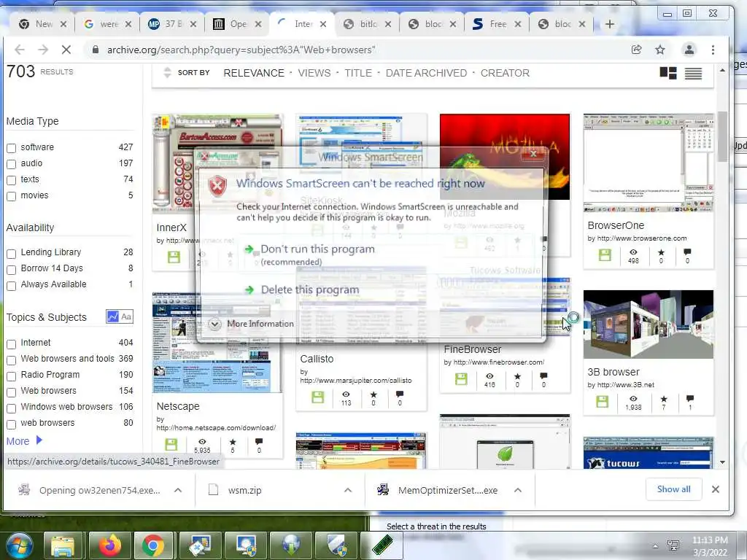The image size is (747, 560).
Task: Open File Explorer from taskbar
Action: point(63,546)
